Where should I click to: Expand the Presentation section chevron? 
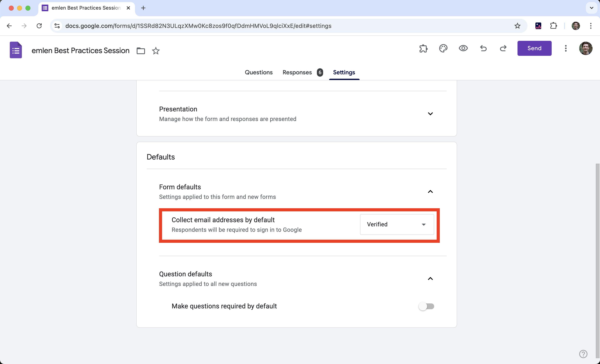click(430, 114)
